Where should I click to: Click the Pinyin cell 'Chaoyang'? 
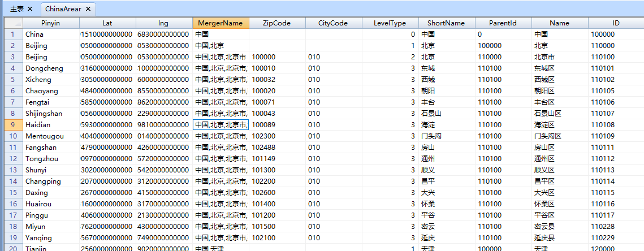[51, 91]
